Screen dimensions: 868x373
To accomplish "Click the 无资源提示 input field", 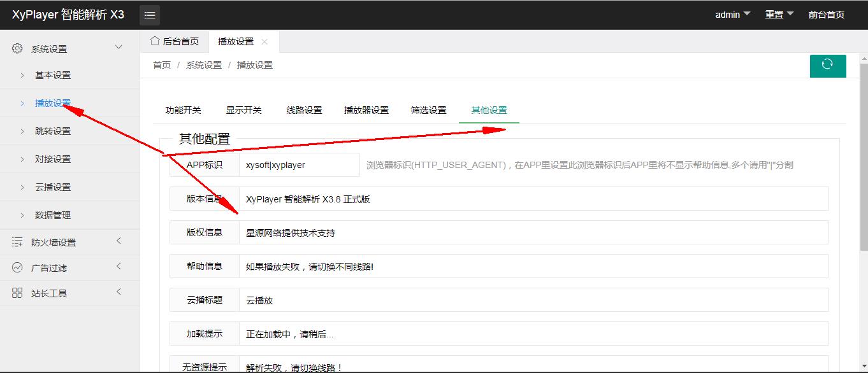I will click(x=534, y=365).
